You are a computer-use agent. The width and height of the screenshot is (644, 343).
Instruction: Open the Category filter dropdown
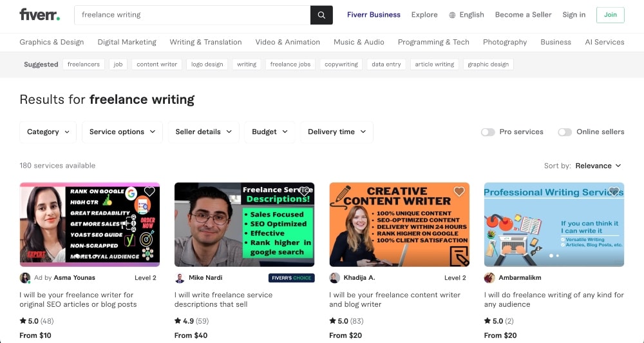click(48, 132)
